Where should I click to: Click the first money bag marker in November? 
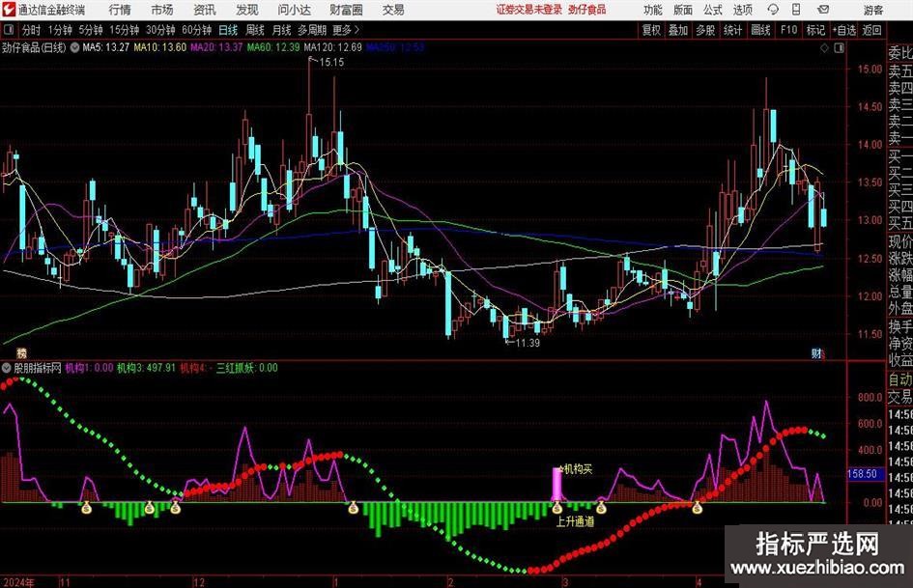tap(86, 508)
